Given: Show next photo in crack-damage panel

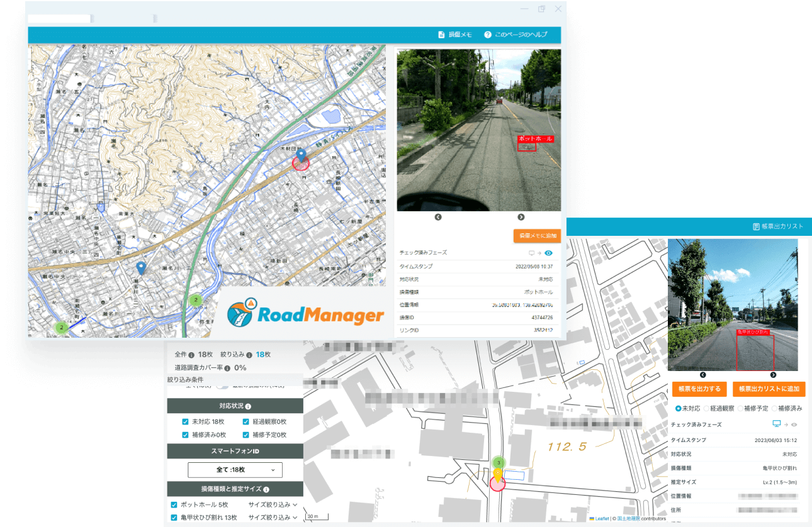Looking at the screenshot, I should coord(773,375).
